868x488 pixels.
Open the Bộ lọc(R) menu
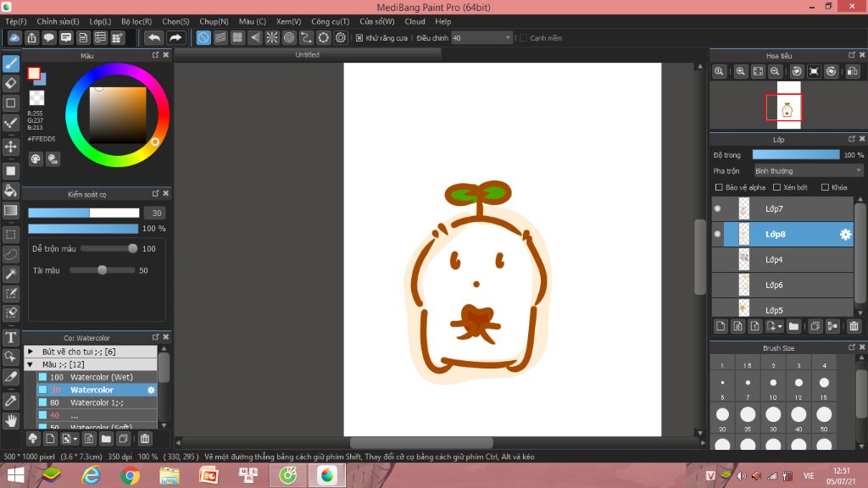(136, 21)
